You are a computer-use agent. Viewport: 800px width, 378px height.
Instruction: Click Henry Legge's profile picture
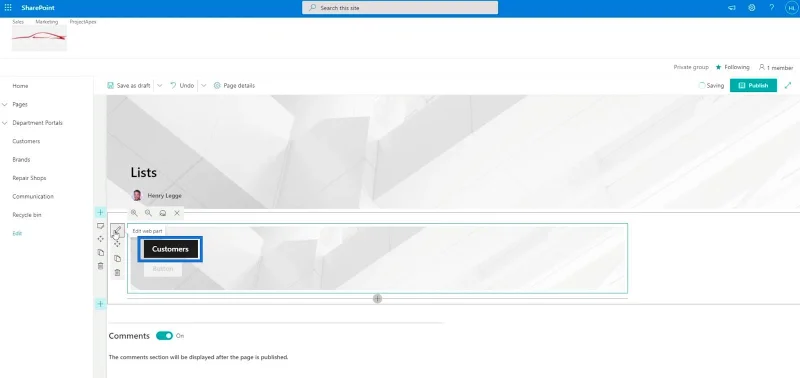[x=137, y=195]
